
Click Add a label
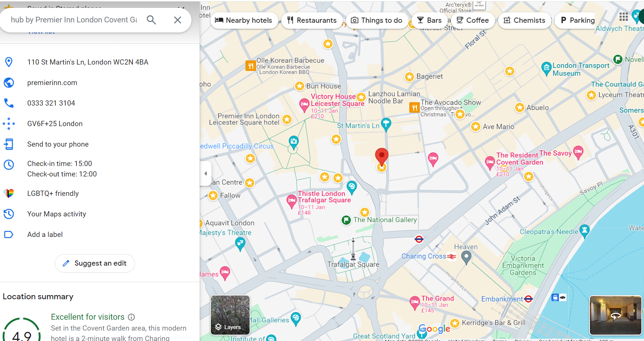[45, 235]
